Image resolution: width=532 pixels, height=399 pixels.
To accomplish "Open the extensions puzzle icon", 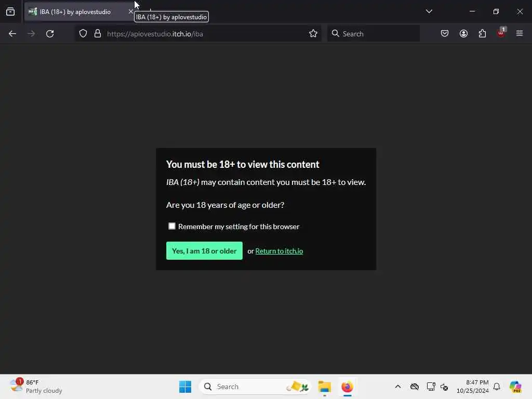I will (x=482, y=34).
